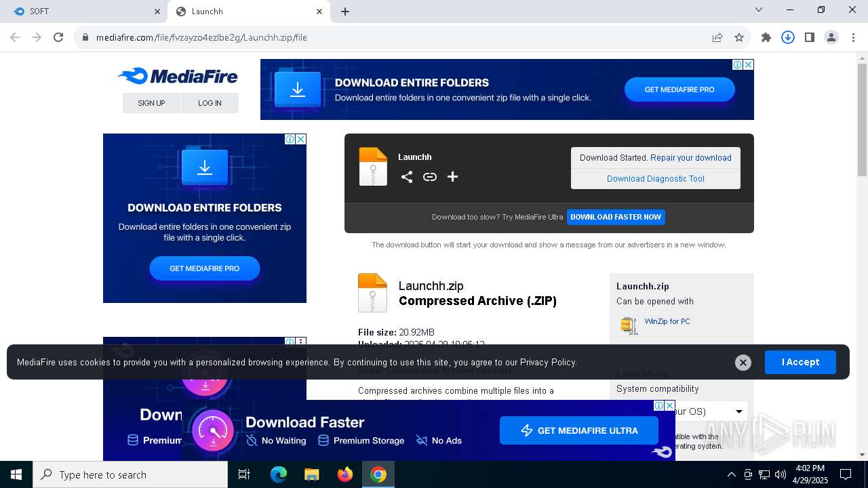
Task: Click DOWNLOAD FASTER NOW button
Action: click(616, 217)
